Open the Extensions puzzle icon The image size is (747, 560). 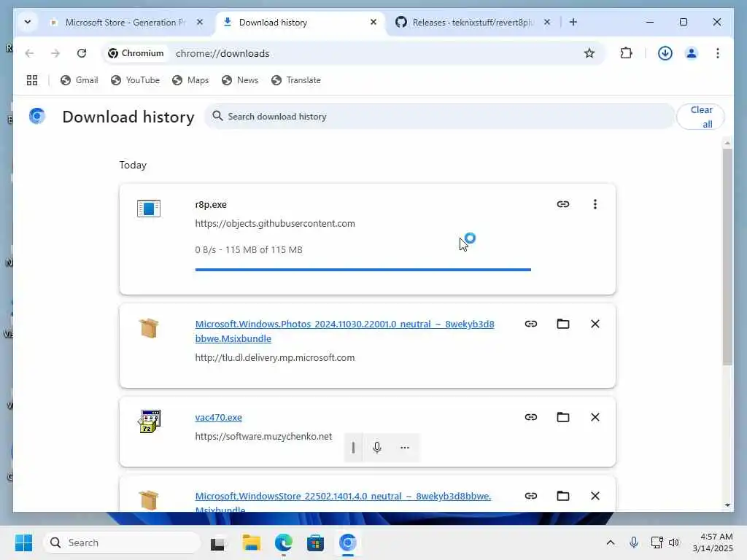(x=626, y=53)
